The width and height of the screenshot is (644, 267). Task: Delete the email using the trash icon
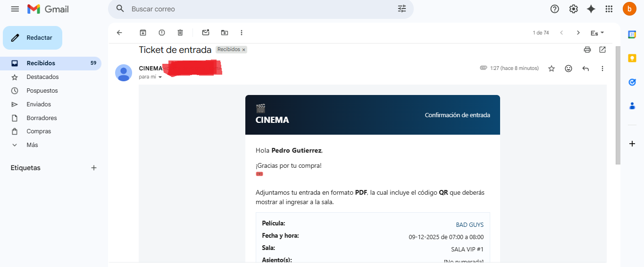(180, 33)
